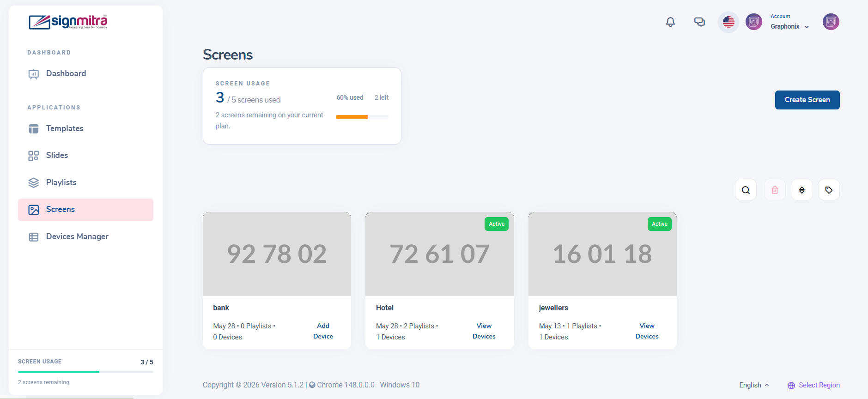Click the '0 Devices' text on bank card
The image size is (868, 399).
227,337
